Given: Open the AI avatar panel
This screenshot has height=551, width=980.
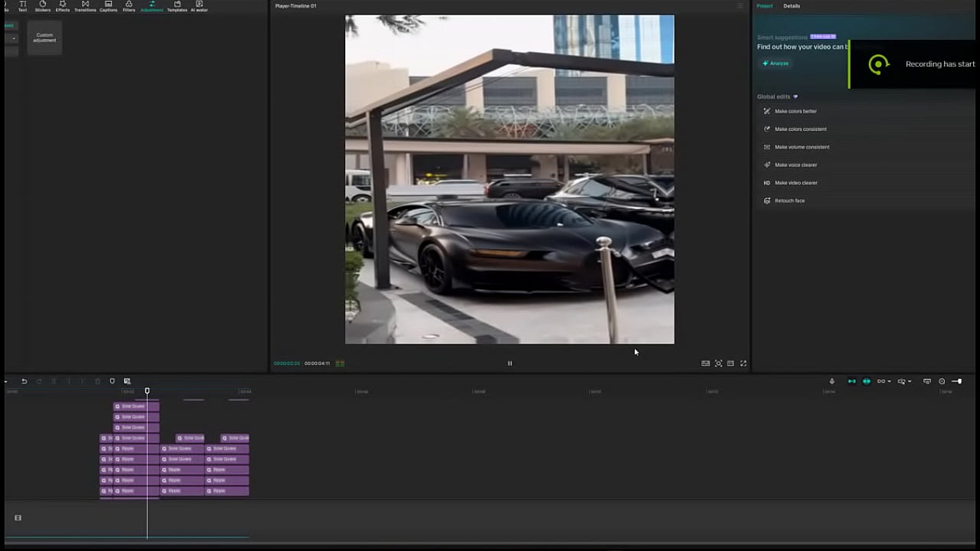Looking at the screenshot, I should point(198,6).
